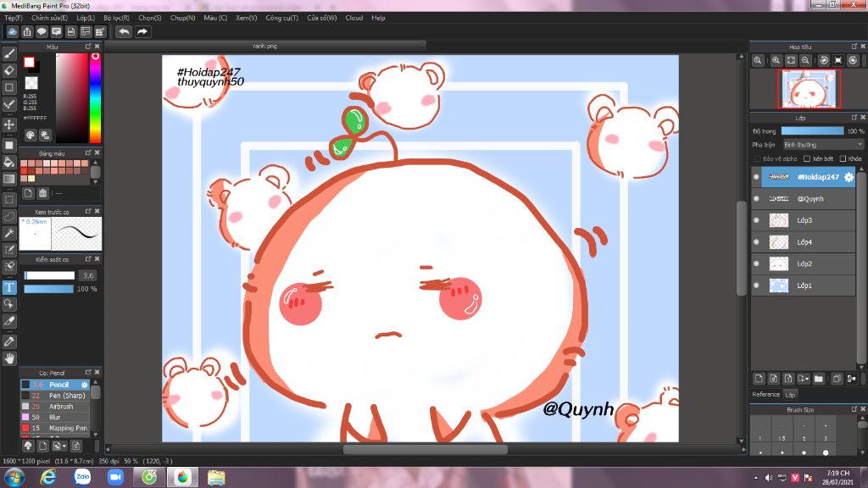Undock the Brush Size panel
This screenshot has width=868, height=488.
854,409
